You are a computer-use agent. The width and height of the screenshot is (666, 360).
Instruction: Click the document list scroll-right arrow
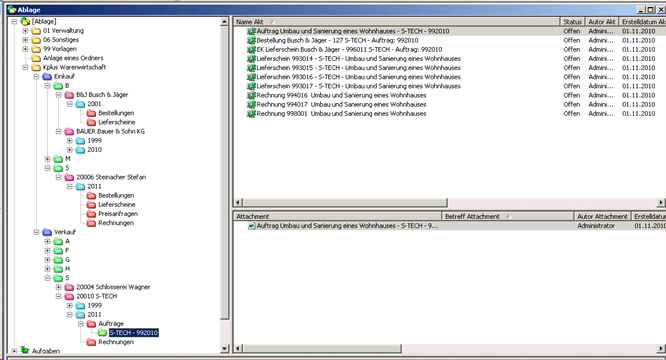click(661, 202)
